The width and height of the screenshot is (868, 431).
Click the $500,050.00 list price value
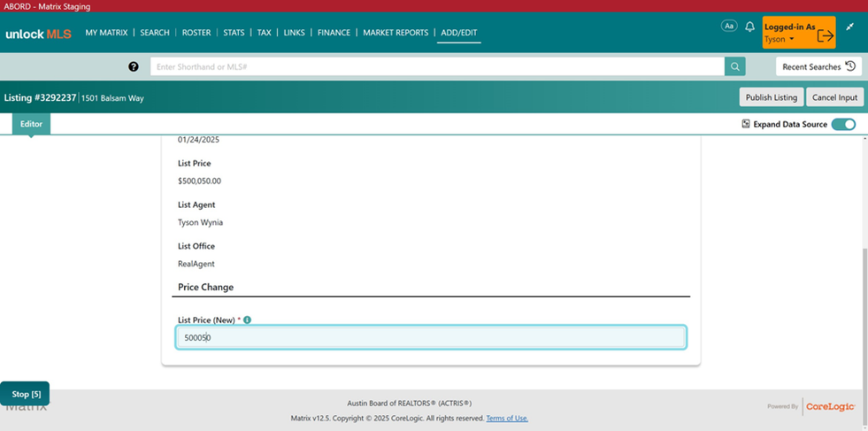tap(199, 181)
